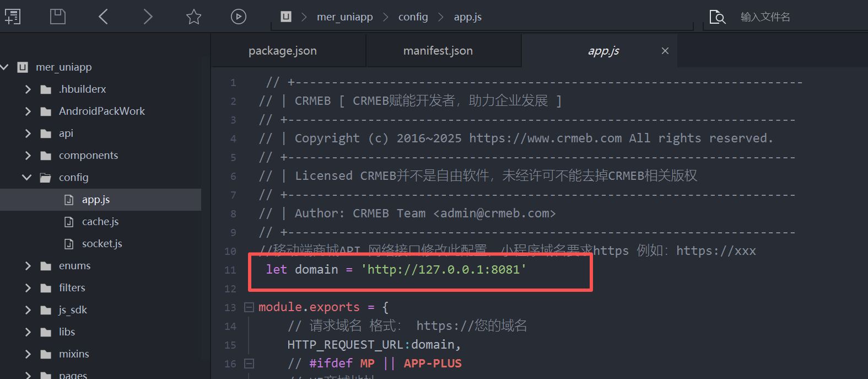Expand the components folder
Image resolution: width=868 pixels, height=379 pixels.
(x=28, y=155)
